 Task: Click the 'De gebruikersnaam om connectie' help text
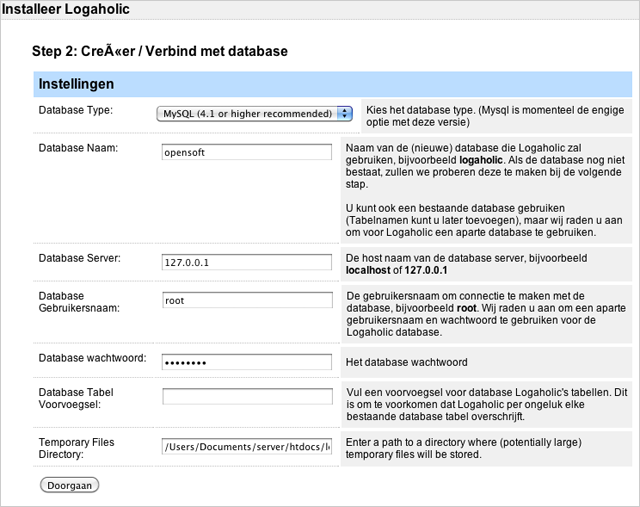(x=486, y=314)
